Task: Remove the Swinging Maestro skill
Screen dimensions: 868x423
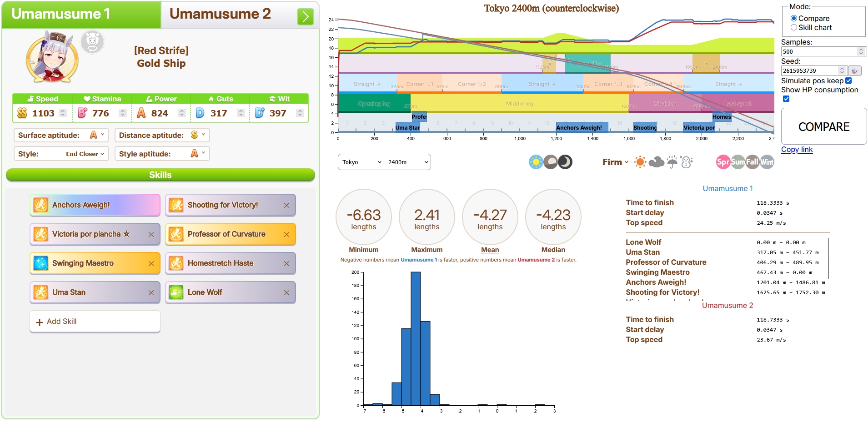Action: pos(151,264)
